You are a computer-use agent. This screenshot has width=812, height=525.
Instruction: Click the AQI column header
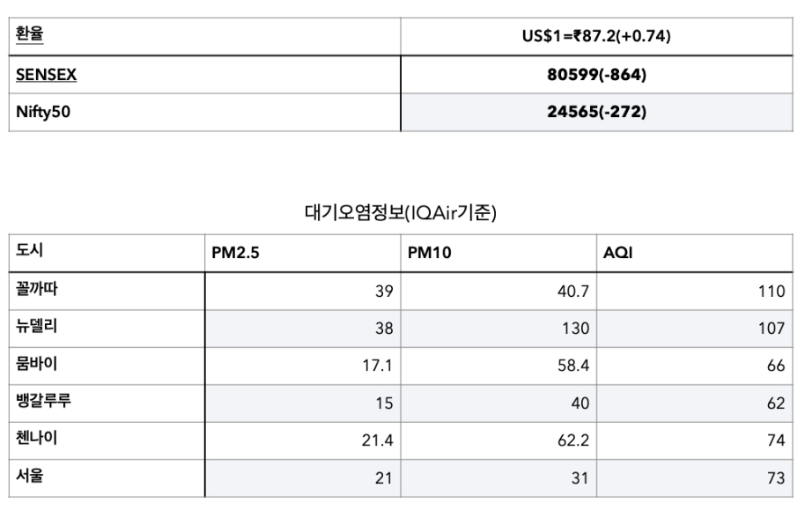point(617,254)
